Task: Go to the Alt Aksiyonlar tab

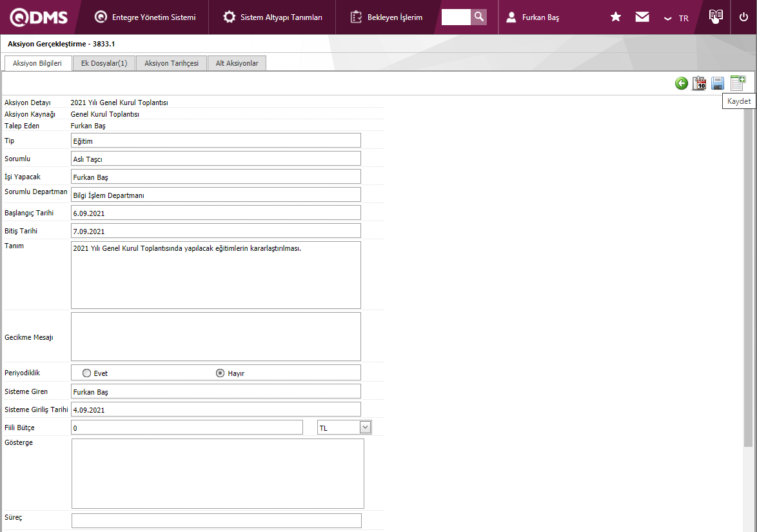Action: point(237,63)
